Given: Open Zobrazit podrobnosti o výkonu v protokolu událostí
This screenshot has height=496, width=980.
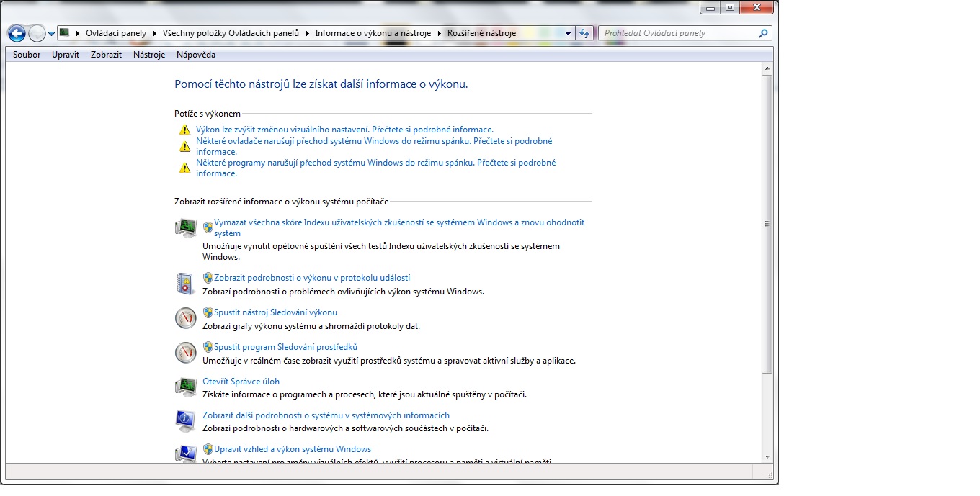Looking at the screenshot, I should [x=312, y=278].
